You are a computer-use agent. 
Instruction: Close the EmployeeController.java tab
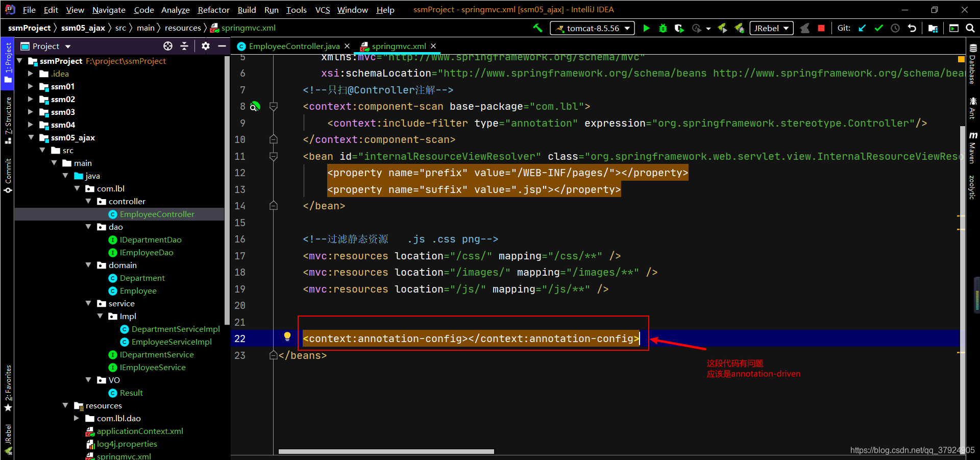pos(347,46)
